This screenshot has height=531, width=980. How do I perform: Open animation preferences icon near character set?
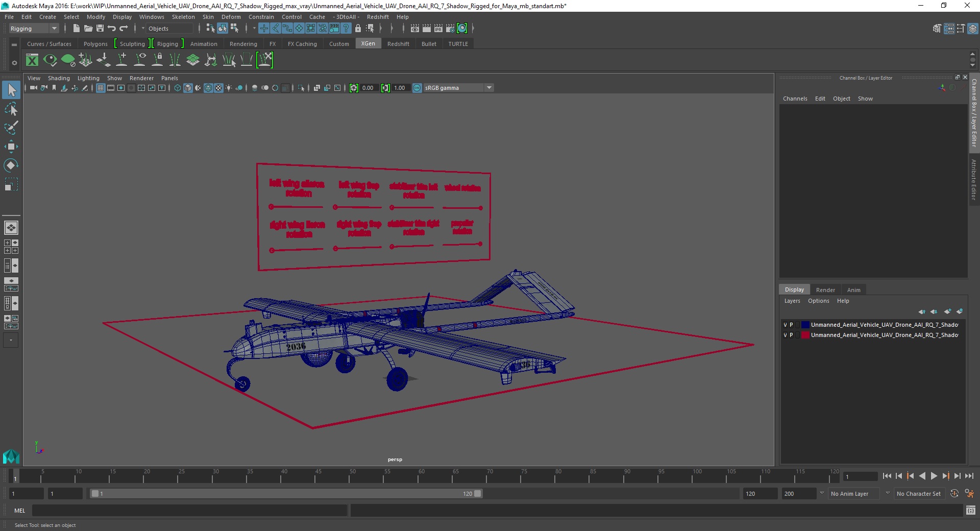tap(969, 494)
